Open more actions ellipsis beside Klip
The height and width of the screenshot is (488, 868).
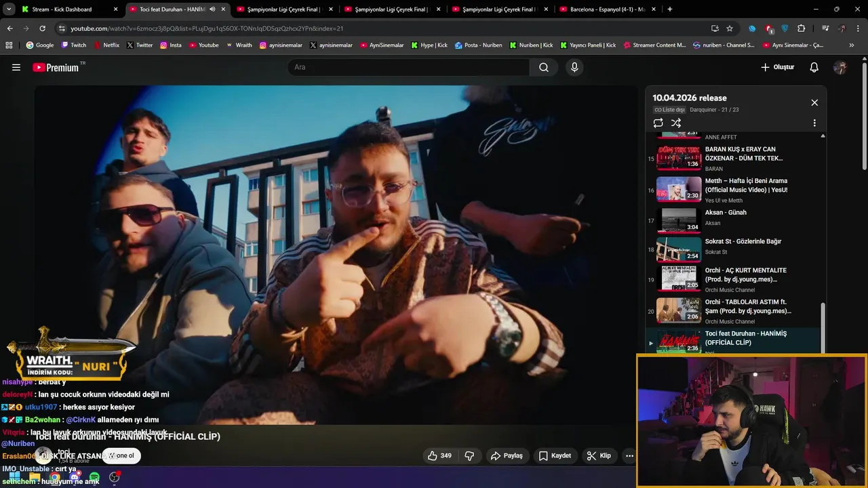[x=629, y=455]
